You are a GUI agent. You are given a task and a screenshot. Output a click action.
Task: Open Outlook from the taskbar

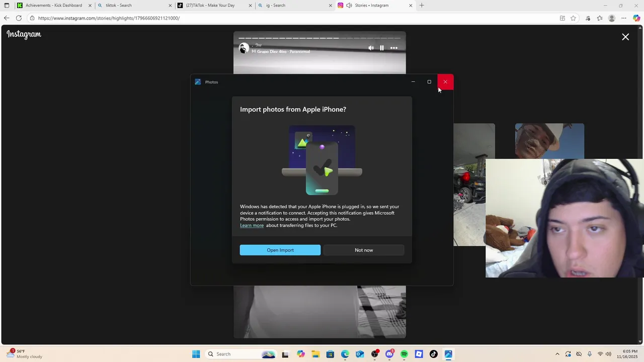[x=360, y=354]
